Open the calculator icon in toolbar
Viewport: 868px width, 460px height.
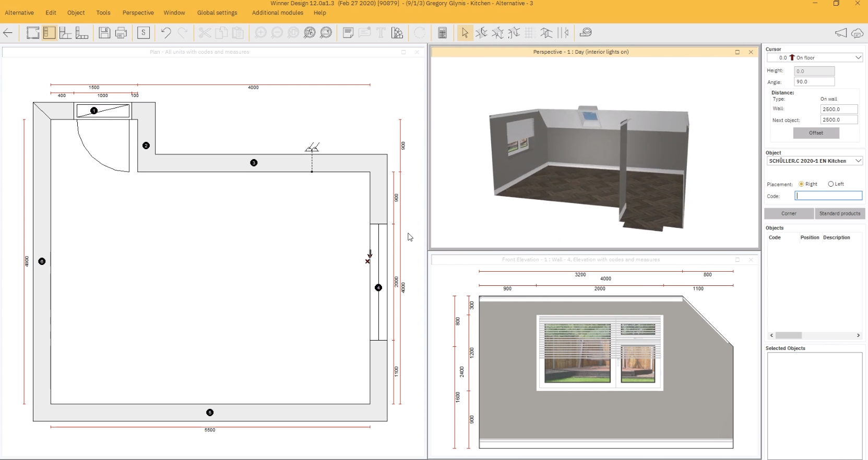(442, 33)
